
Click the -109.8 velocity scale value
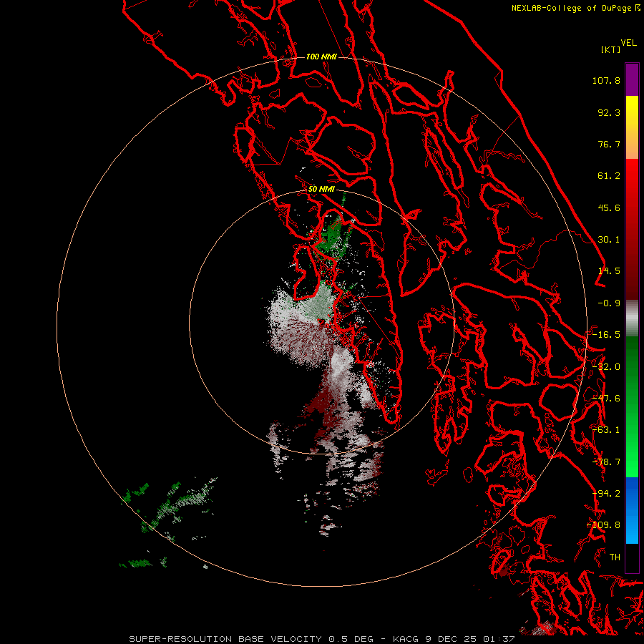pos(603,525)
